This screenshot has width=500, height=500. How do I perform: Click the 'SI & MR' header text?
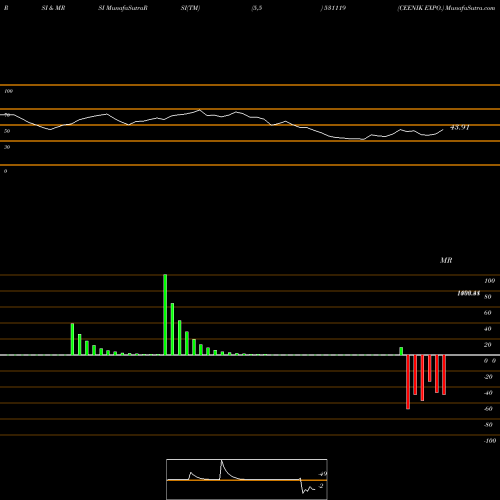click(x=53, y=8)
